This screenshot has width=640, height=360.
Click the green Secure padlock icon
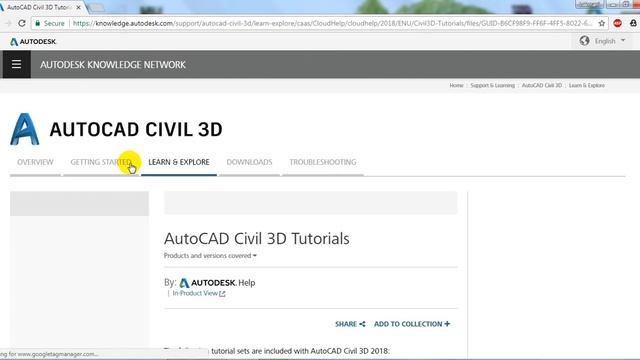(x=38, y=23)
